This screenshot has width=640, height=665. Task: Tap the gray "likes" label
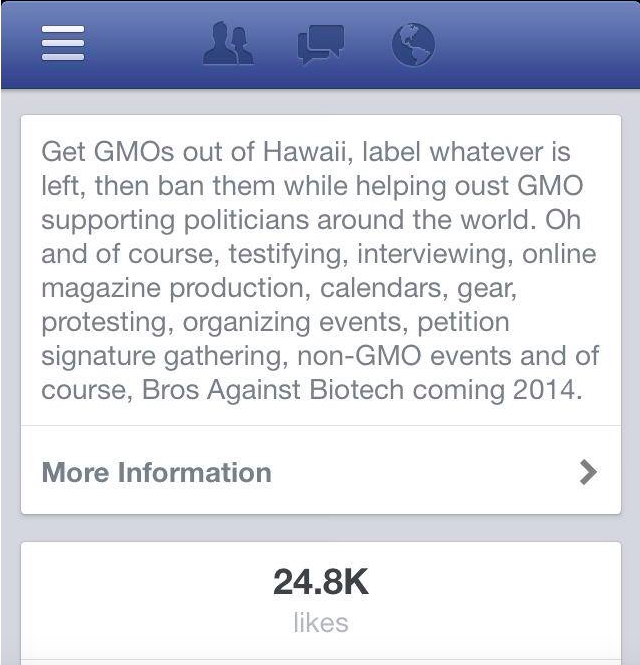coord(320,623)
